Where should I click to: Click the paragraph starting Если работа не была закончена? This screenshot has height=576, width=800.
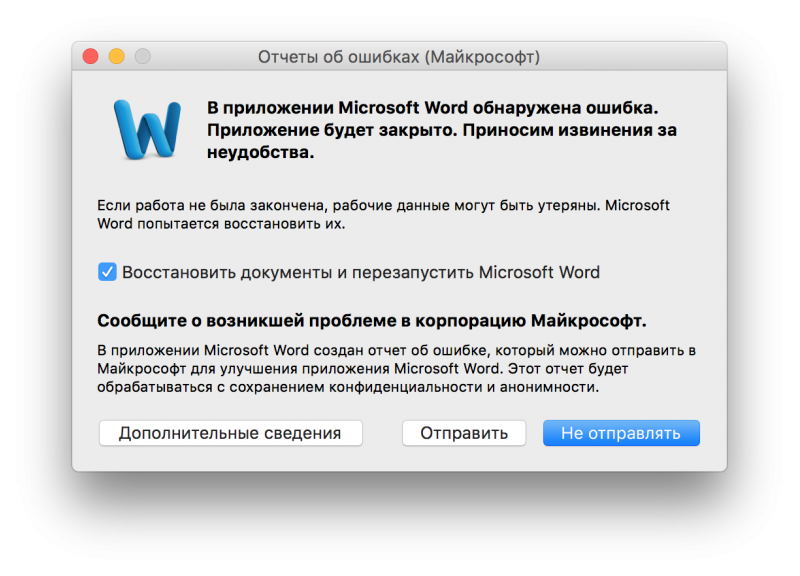383,214
